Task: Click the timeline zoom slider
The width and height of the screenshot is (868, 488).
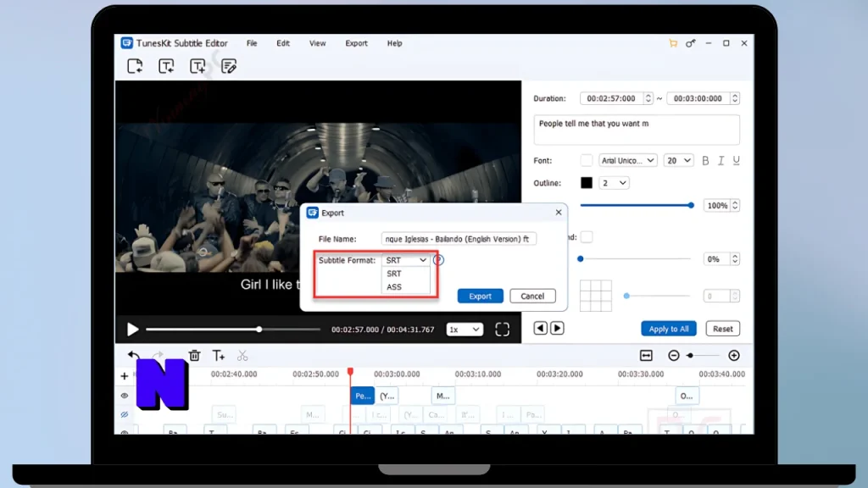Action: 703,355
